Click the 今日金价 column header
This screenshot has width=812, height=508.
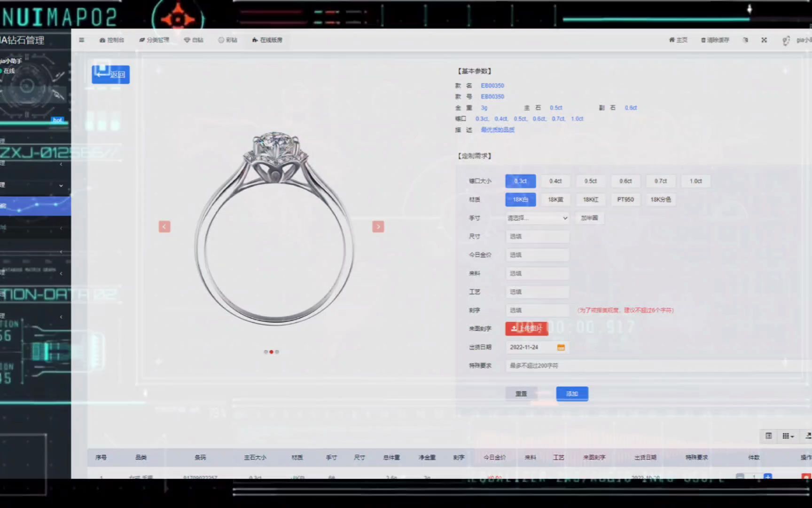tap(495, 457)
